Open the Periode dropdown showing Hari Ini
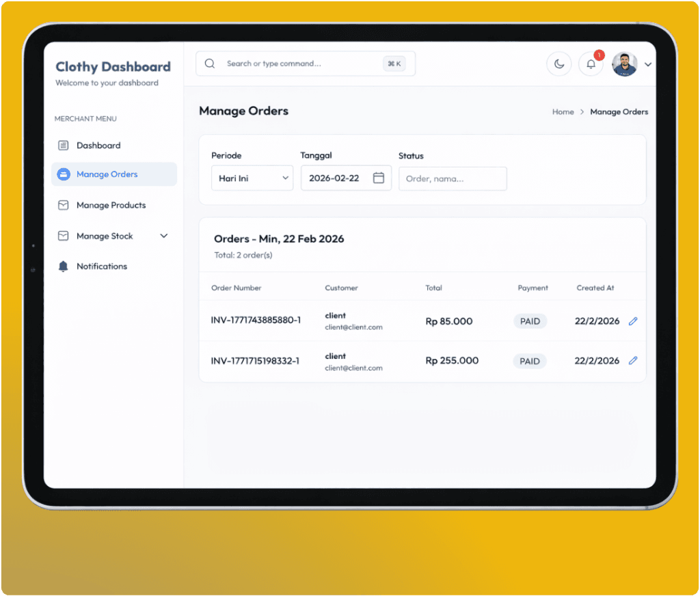The height and width of the screenshot is (596, 700). pos(252,178)
